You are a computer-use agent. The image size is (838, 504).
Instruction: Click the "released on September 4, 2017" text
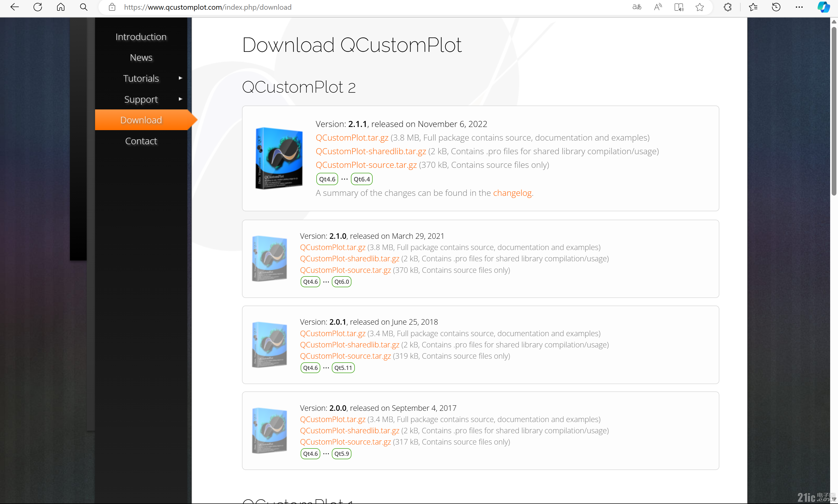click(x=403, y=408)
